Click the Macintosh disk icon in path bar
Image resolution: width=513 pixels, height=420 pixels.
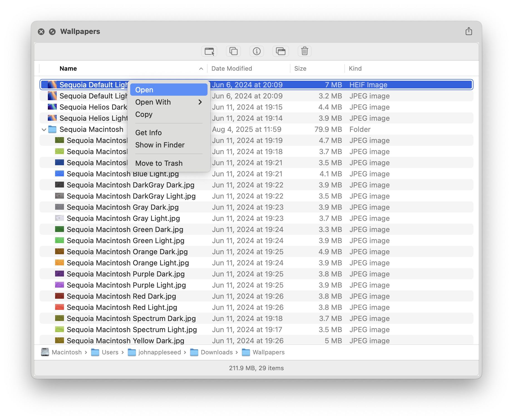45,352
